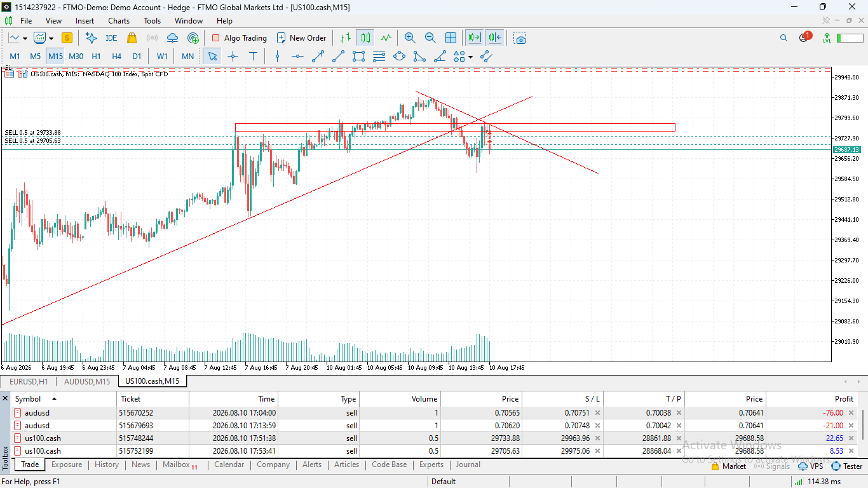Toggle chart auto-scroll to latest bar

point(474,38)
